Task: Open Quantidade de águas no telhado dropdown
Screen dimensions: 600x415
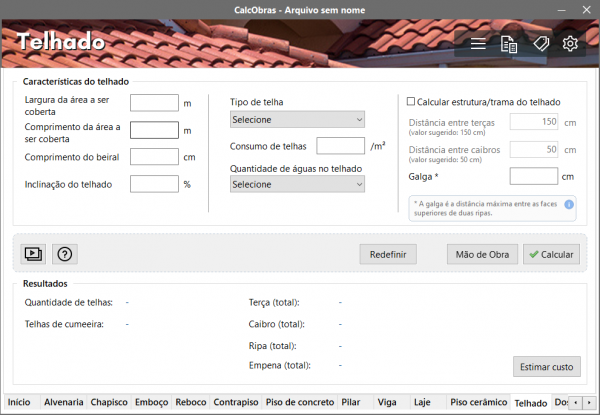Action: (x=297, y=185)
